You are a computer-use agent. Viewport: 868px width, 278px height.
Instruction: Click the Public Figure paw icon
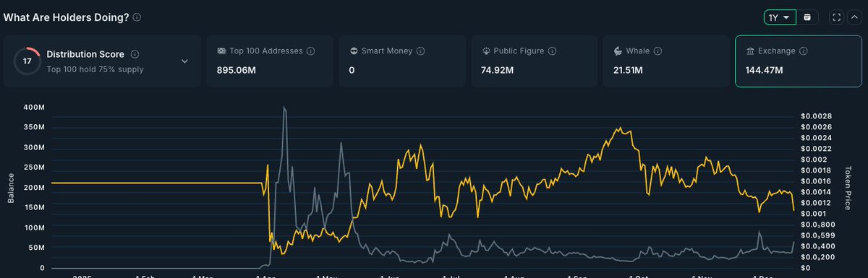(487, 51)
